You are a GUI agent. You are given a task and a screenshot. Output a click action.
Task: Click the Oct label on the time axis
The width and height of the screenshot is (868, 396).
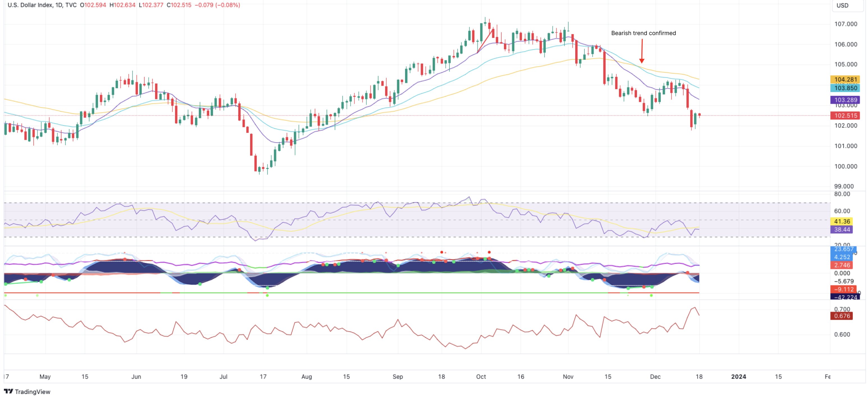point(481,376)
